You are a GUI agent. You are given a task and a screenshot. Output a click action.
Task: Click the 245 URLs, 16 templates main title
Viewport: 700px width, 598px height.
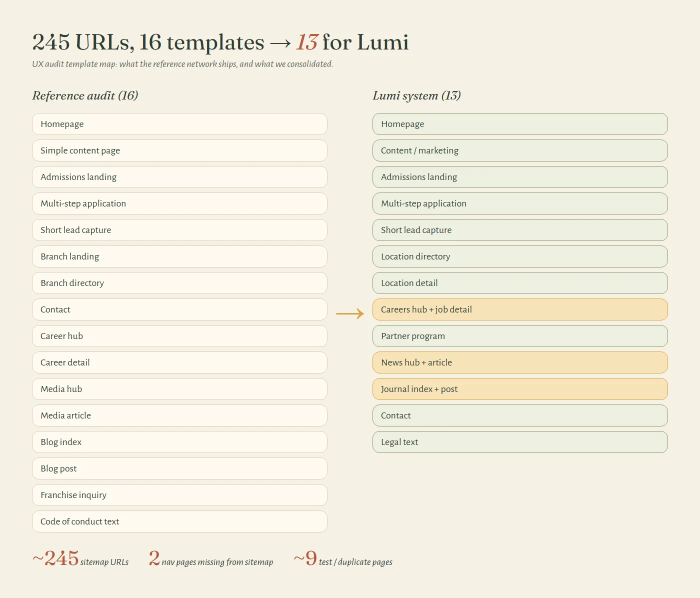click(220, 42)
